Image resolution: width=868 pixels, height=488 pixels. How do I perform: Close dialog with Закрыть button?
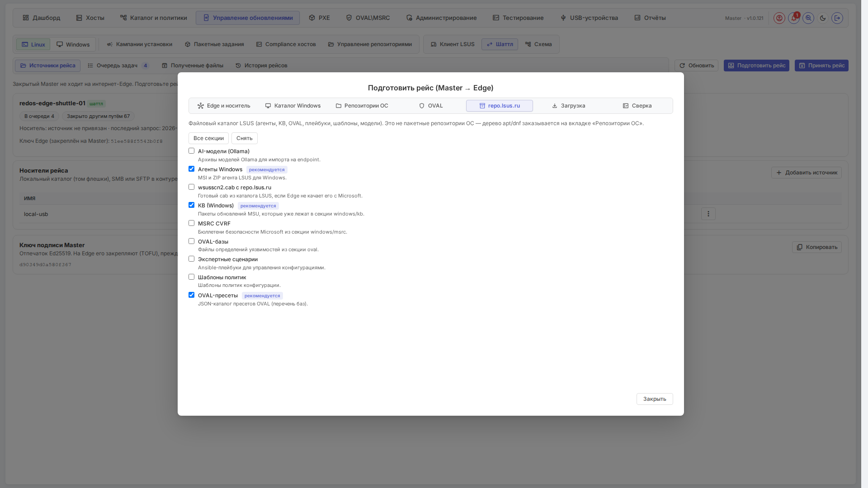point(655,399)
